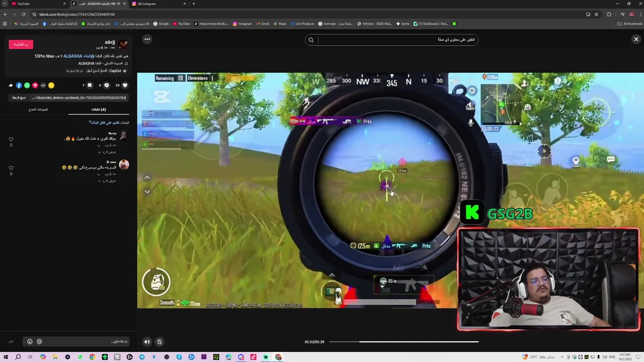This screenshot has width=644, height=362.
Task: Share the video to Facebook
Action: (x=19, y=85)
